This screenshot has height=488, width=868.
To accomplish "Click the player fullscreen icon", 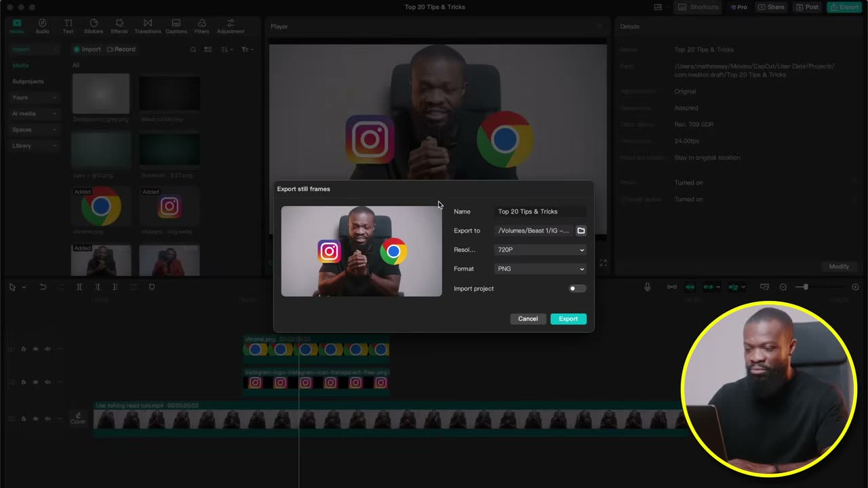I will [603, 263].
